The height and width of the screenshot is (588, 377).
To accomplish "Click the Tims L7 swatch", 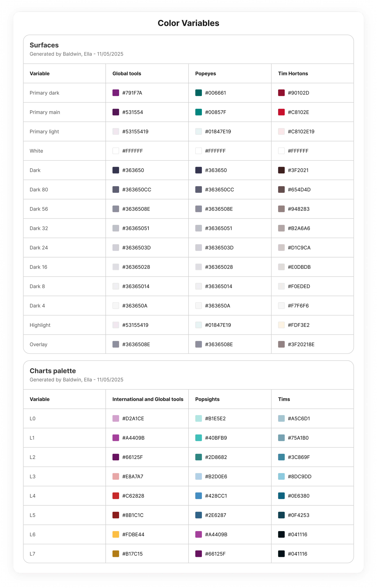I will tap(281, 554).
